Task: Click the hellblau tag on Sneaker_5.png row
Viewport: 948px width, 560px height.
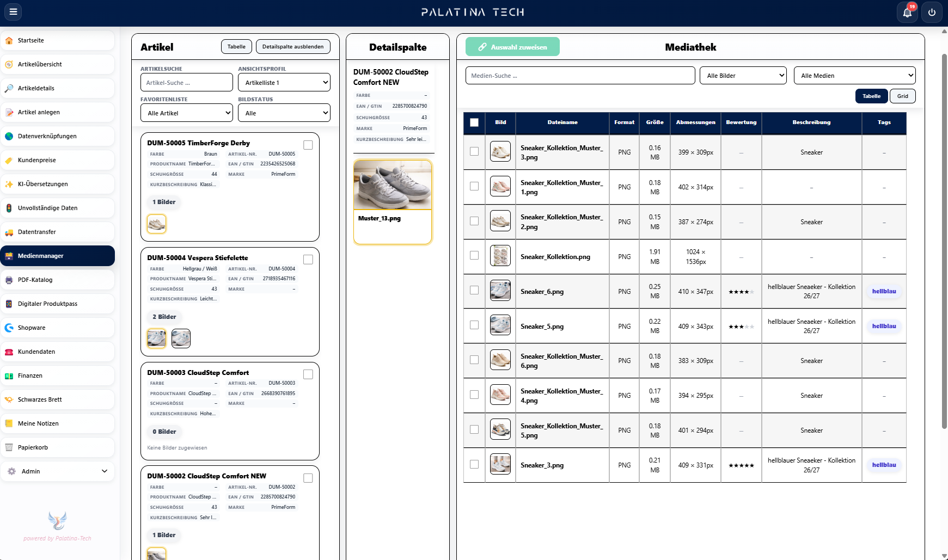Action: click(x=884, y=326)
